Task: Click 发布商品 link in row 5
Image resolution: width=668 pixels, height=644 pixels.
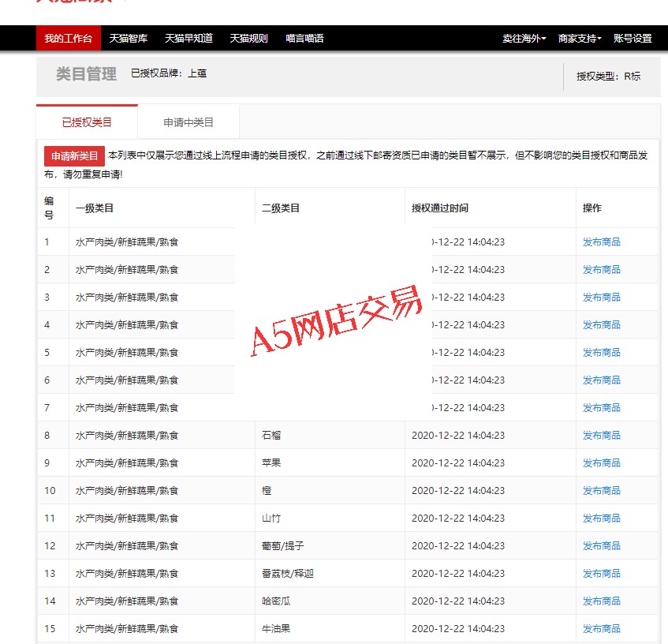Action: [602, 353]
